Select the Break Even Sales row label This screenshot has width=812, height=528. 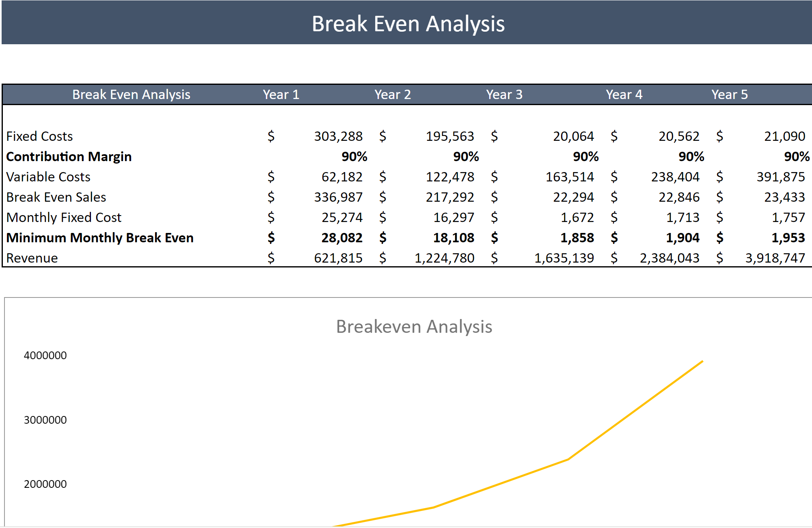(56, 197)
